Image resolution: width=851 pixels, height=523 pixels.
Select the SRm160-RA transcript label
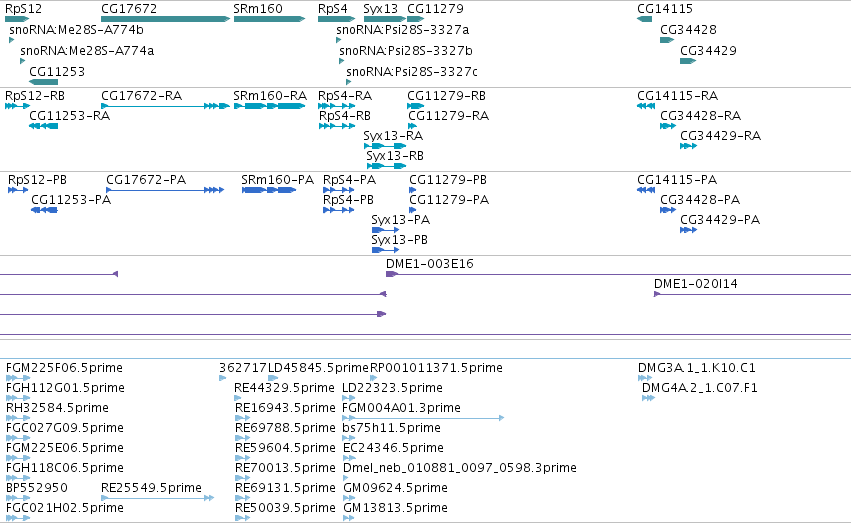270,96
